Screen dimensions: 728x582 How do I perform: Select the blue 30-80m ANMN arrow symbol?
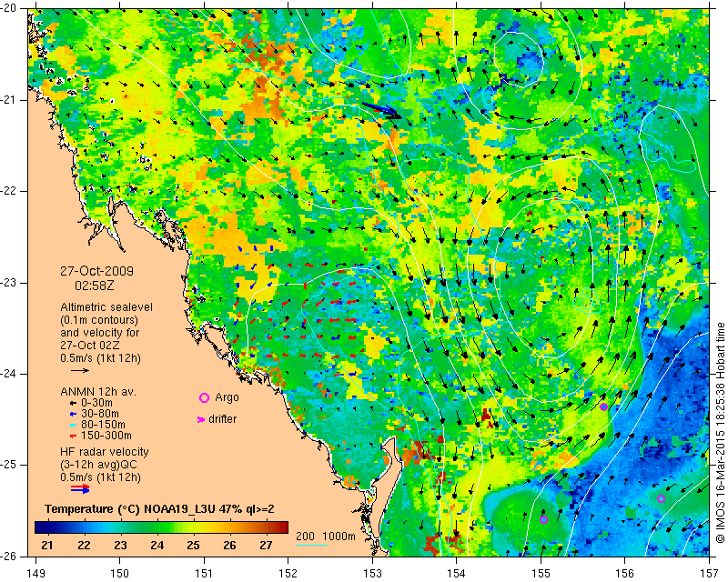click(x=73, y=414)
